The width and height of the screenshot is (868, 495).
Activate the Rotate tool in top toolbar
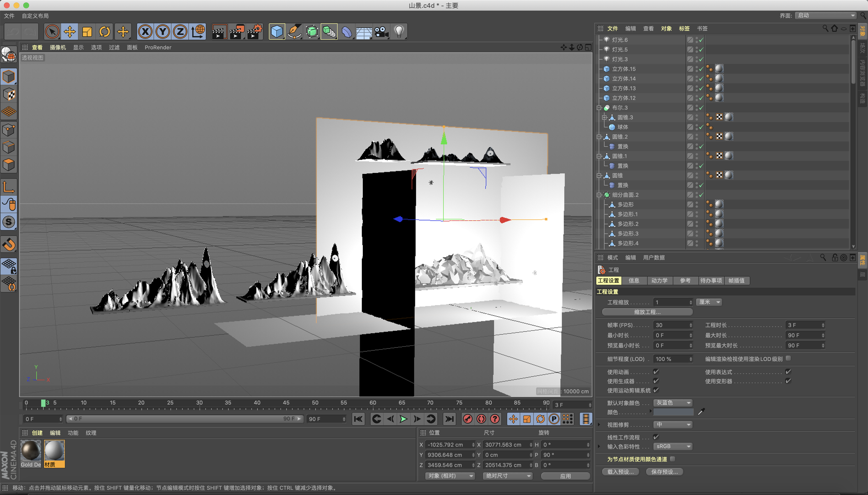[x=105, y=32]
